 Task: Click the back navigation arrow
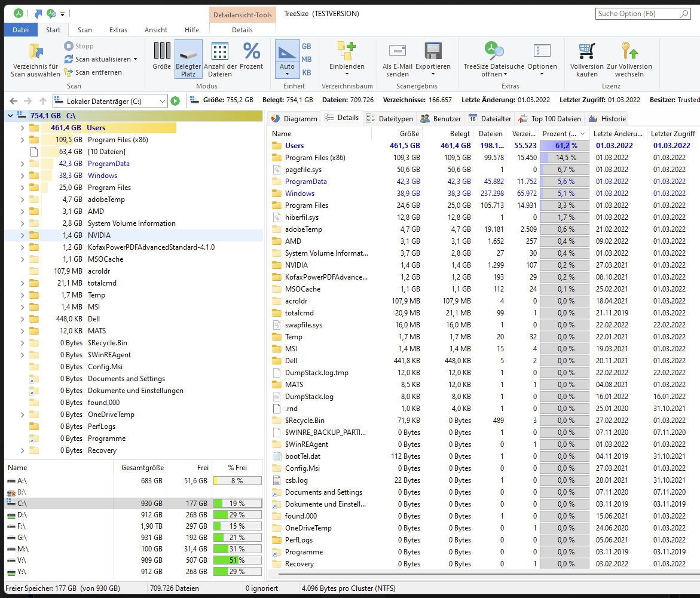(13, 102)
